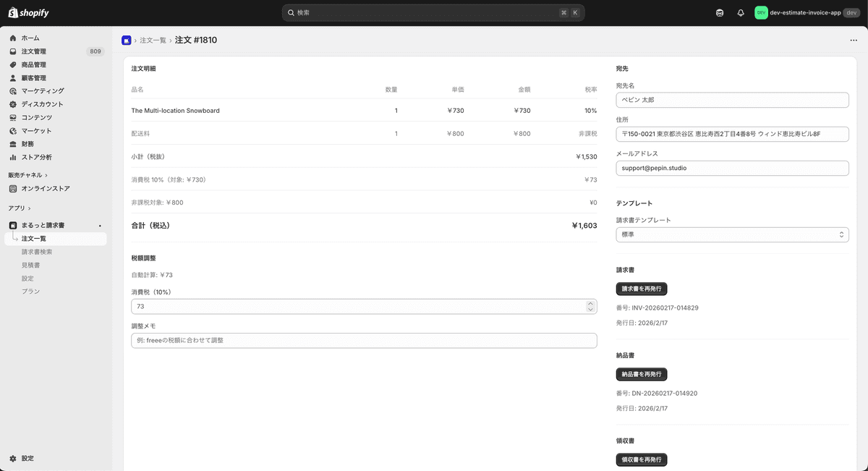Click the dev store avatar icon
Viewport: 868px width, 471px height.
[761, 12]
